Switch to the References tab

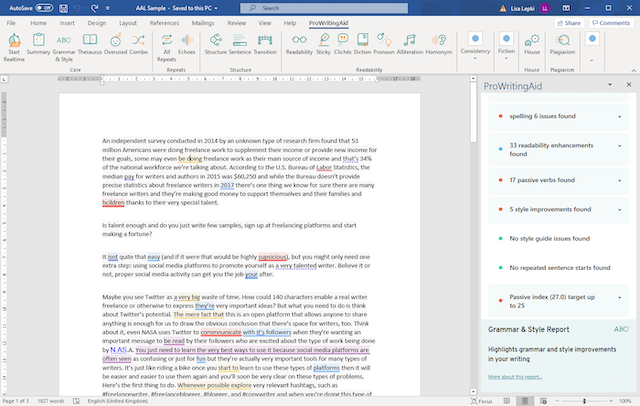click(x=164, y=23)
